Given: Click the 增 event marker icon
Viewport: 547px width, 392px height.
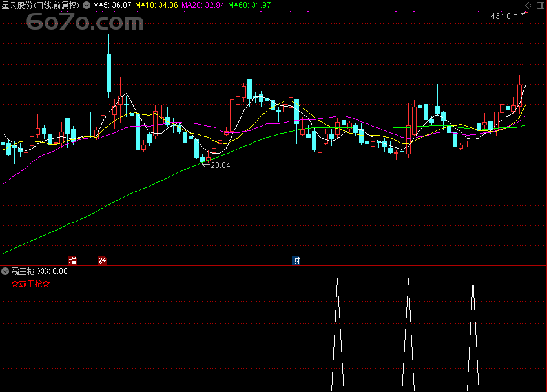Looking at the screenshot, I should point(72,260).
